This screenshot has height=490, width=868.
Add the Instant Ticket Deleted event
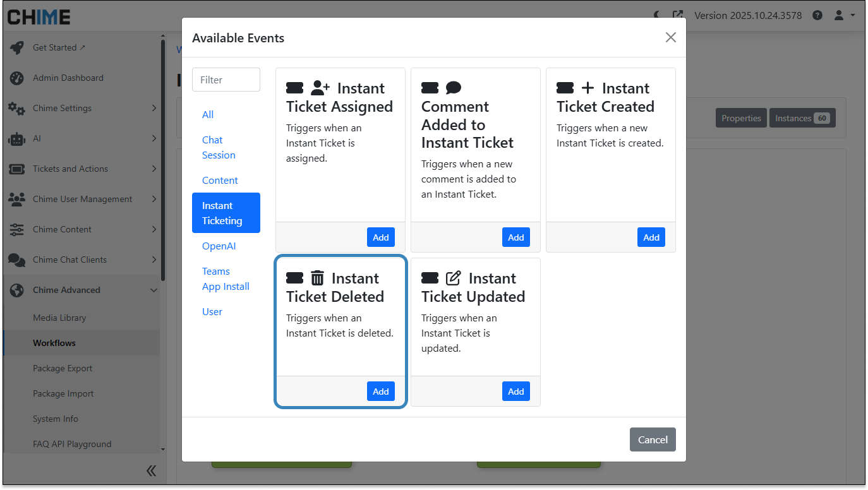pyautogui.click(x=380, y=391)
